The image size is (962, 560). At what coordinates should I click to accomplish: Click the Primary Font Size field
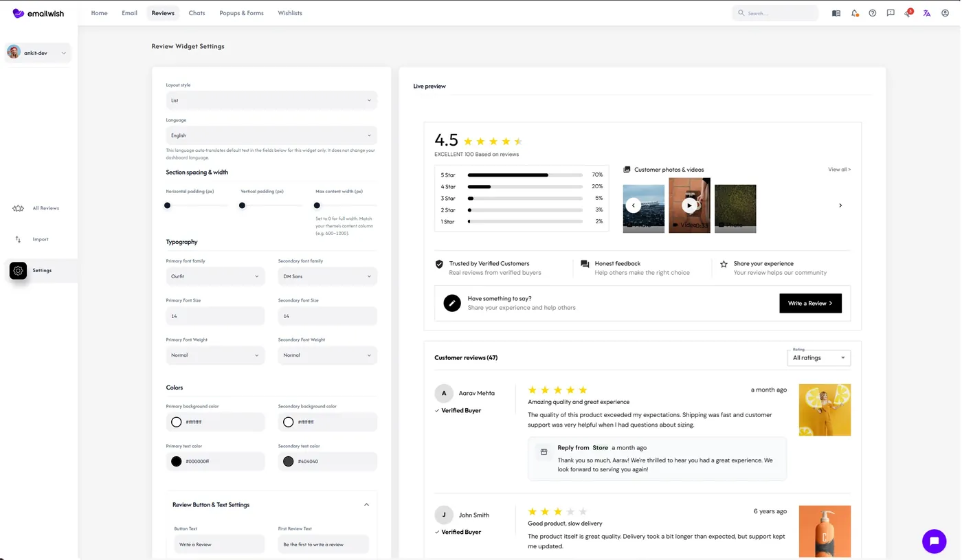point(215,316)
